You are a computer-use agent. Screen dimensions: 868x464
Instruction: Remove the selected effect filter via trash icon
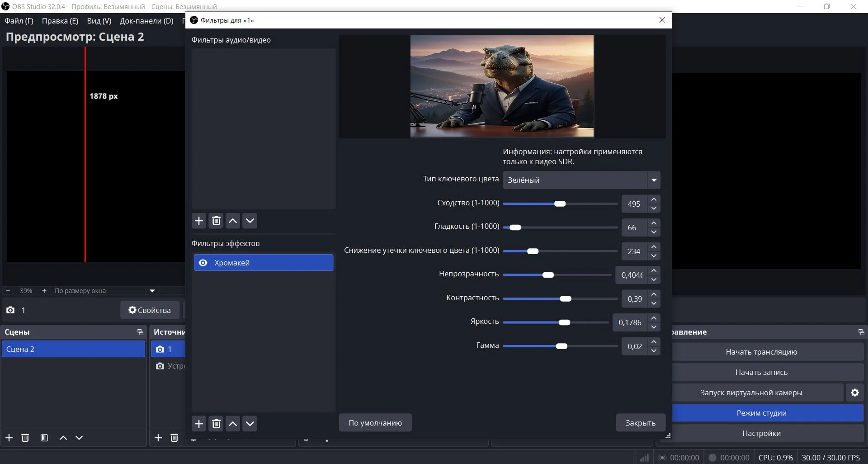(x=216, y=424)
